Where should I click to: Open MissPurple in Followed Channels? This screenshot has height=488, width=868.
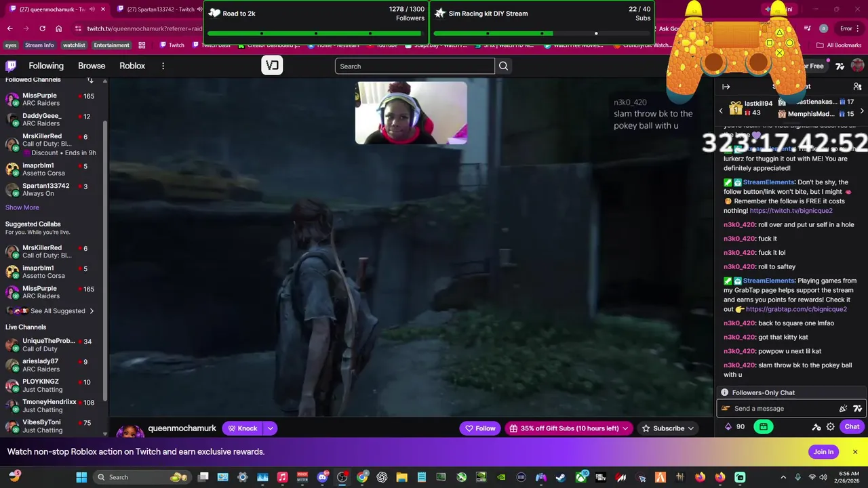51,99
